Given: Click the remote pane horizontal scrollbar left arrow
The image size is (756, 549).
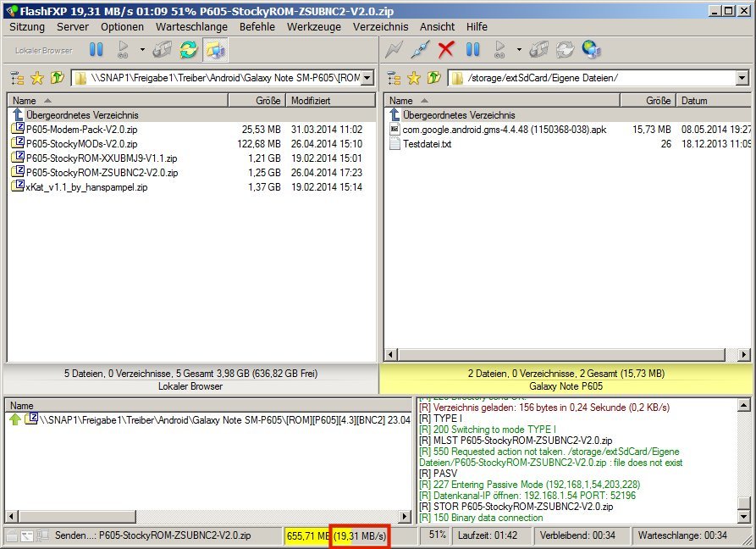Looking at the screenshot, I should 391,355.
